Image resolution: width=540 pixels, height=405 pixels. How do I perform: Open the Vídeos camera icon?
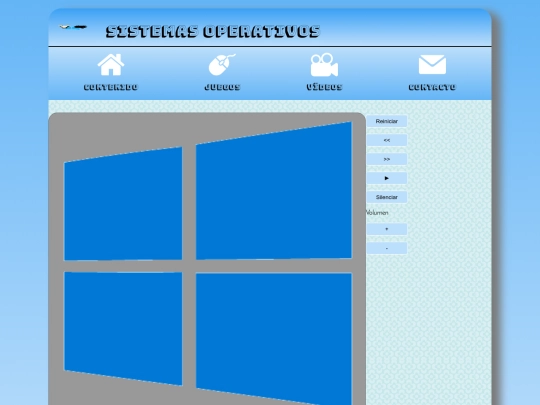pos(324,64)
